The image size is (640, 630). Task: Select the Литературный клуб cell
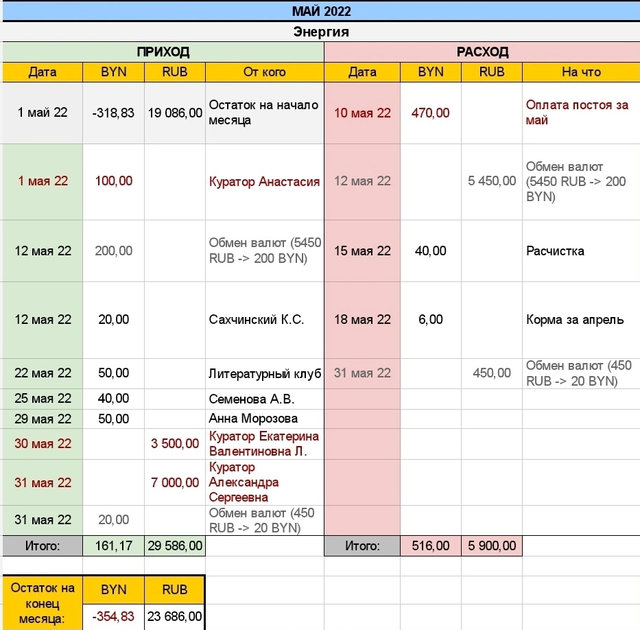[264, 374]
